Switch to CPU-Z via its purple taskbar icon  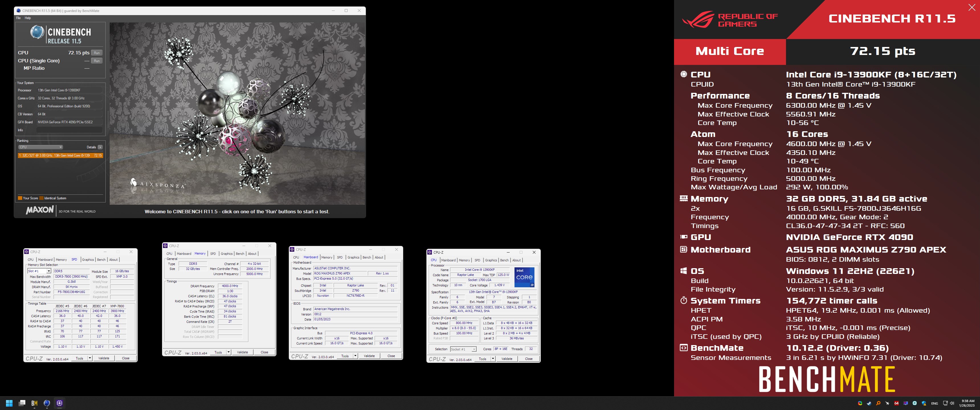click(x=59, y=403)
